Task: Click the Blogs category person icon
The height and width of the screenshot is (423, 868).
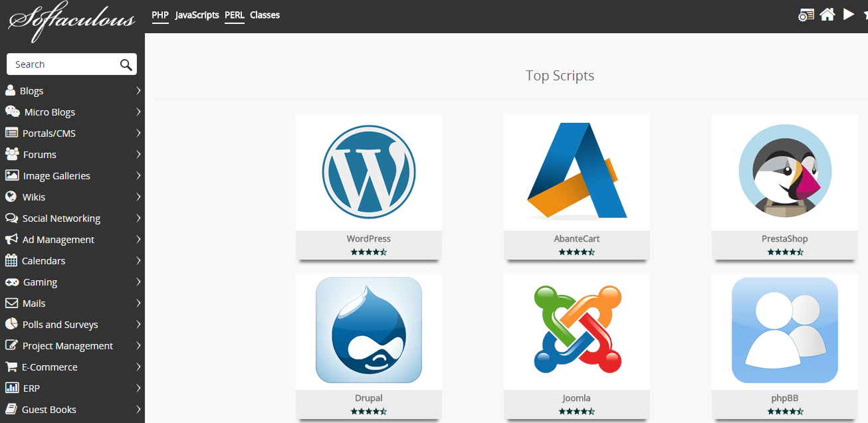Action: 10,90
